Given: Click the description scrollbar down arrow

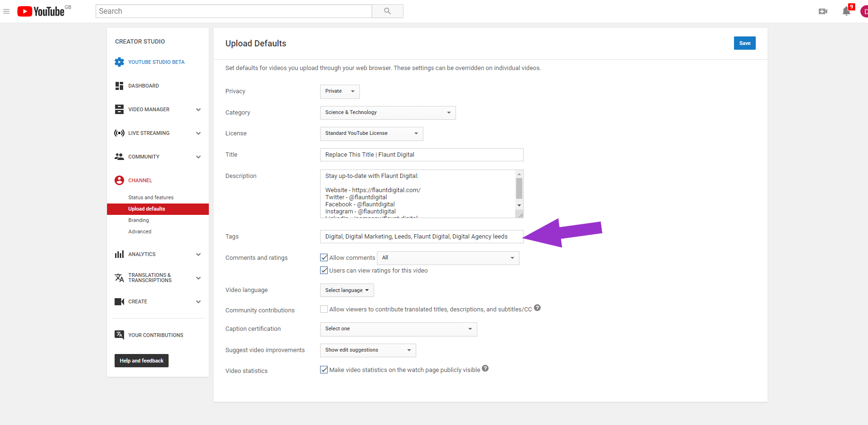Looking at the screenshot, I should point(519,205).
